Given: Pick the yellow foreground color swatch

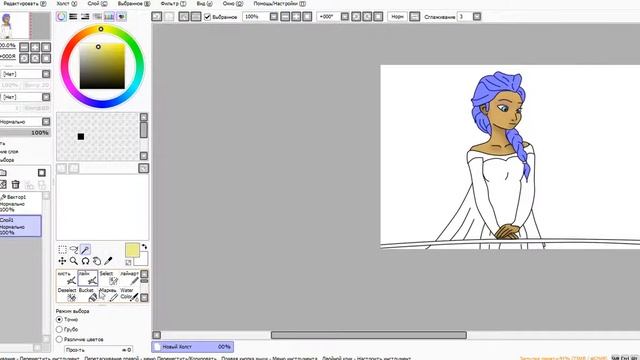Looking at the screenshot, I should pyautogui.click(x=132, y=251).
